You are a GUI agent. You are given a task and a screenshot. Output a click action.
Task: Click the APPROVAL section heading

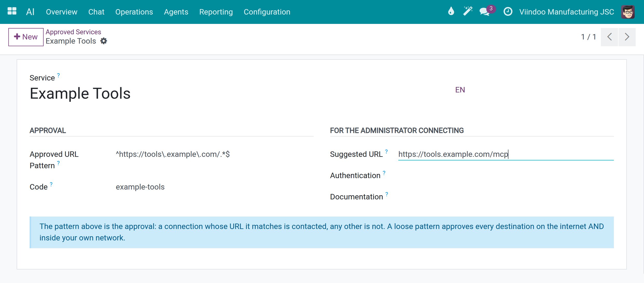(48, 130)
